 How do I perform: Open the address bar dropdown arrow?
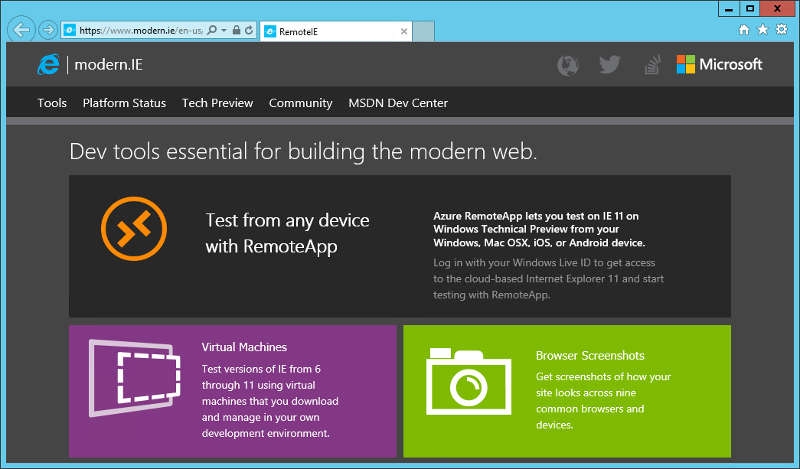pos(223,30)
